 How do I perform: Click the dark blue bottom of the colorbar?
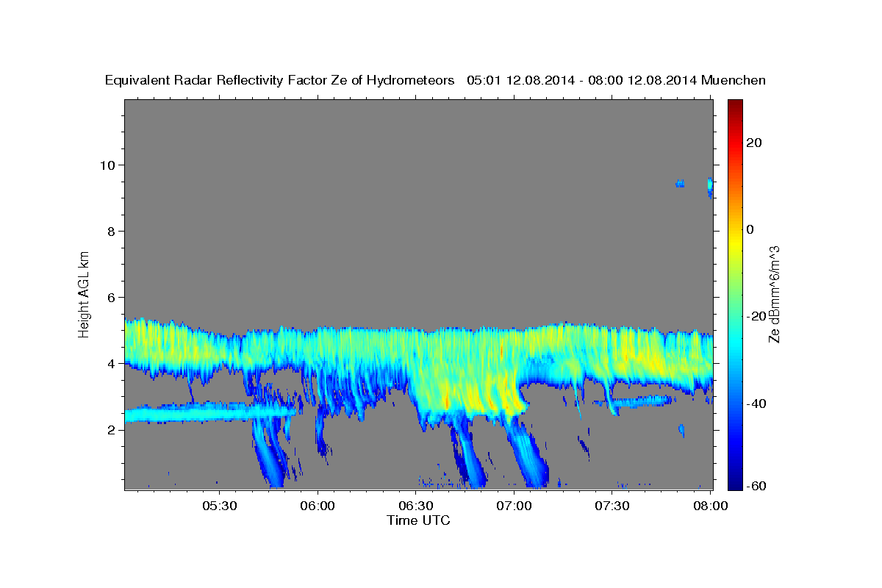pos(734,481)
